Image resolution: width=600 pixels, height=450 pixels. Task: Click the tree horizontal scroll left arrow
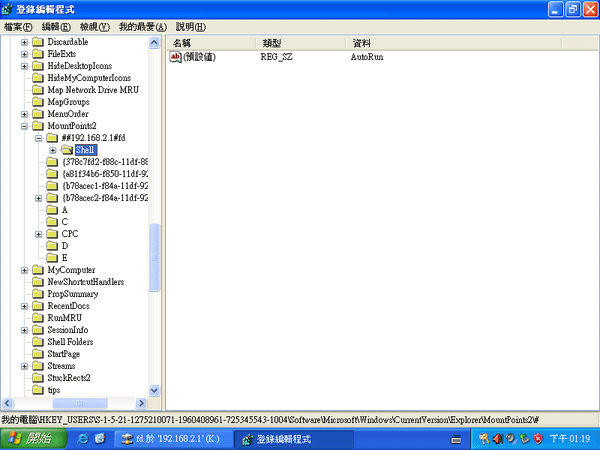[x=8, y=403]
